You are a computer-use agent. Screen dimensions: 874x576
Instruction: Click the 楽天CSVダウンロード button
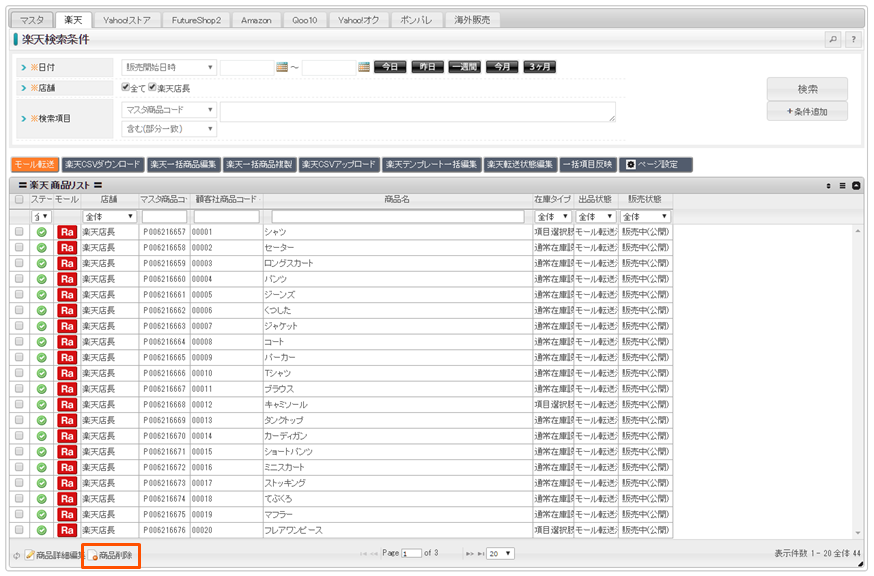point(103,164)
